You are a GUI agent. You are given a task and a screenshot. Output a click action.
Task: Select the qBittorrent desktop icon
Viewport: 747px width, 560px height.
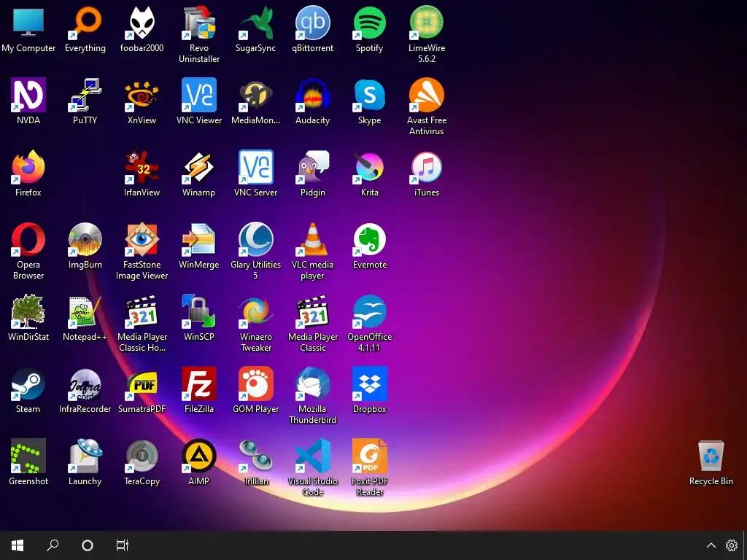312,23
